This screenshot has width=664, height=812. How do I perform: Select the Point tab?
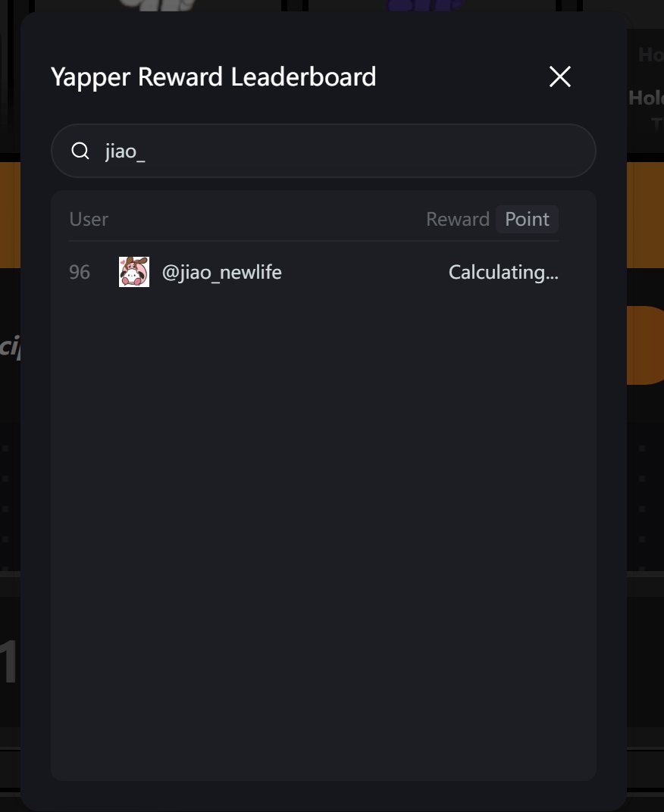point(527,220)
